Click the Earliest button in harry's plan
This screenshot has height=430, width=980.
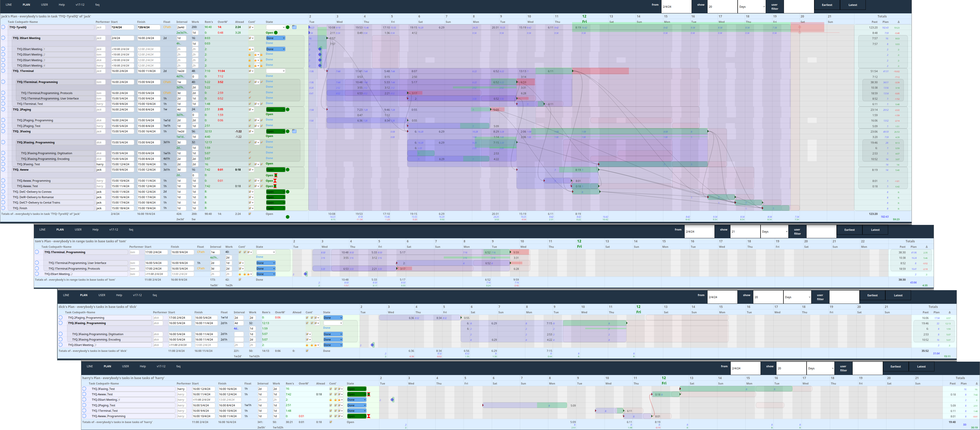(x=896, y=367)
